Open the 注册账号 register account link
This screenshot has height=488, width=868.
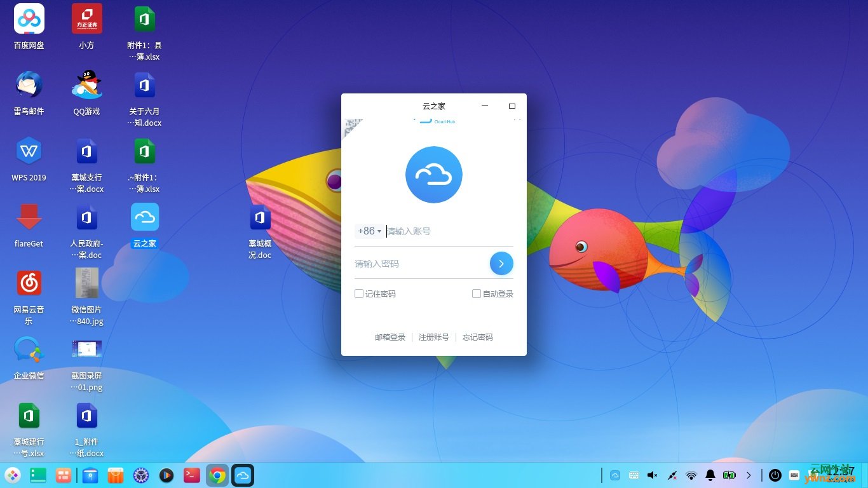point(434,337)
